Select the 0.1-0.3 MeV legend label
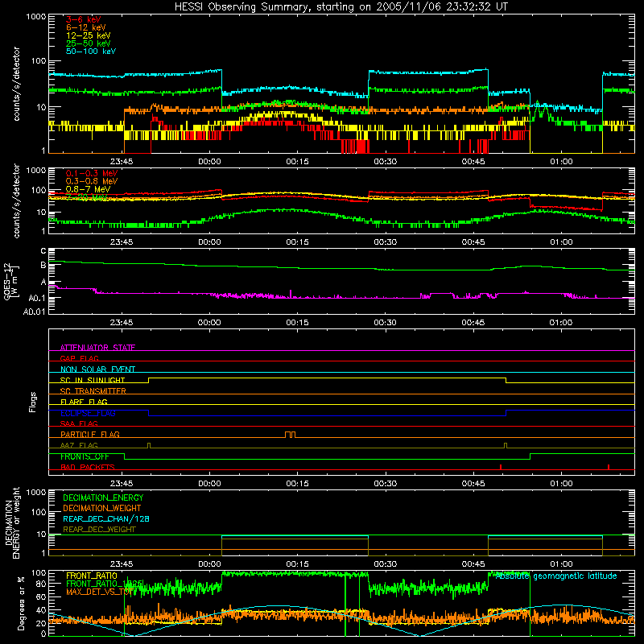Screen dimensions: 644x644 92,173
